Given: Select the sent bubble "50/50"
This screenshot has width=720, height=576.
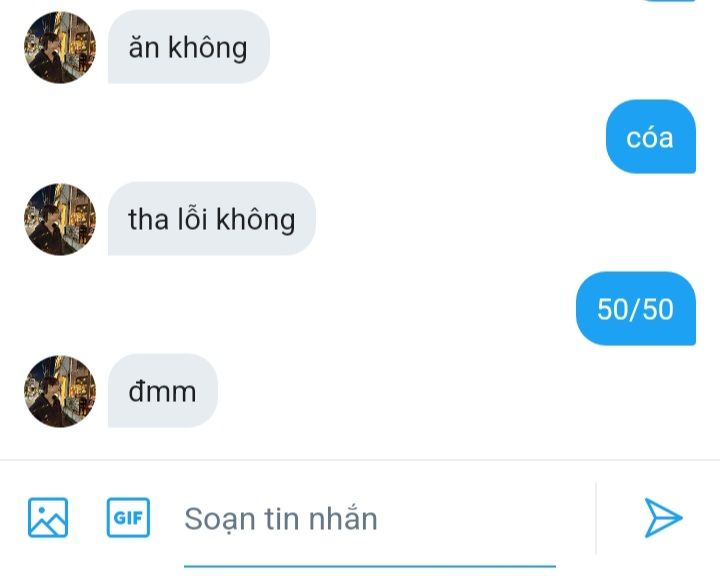Looking at the screenshot, I should pos(636,308).
